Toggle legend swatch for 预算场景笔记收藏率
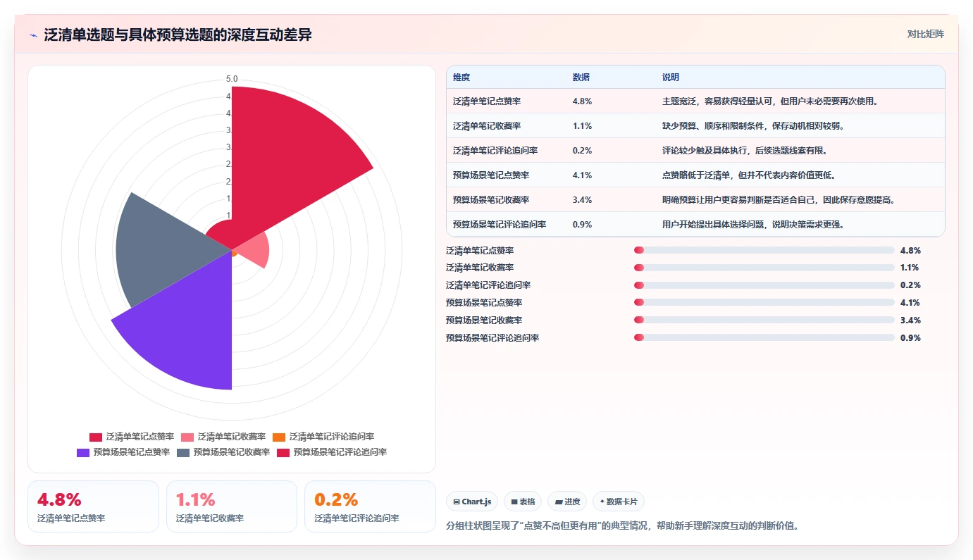Image resolution: width=973 pixels, height=560 pixels. pos(183,452)
